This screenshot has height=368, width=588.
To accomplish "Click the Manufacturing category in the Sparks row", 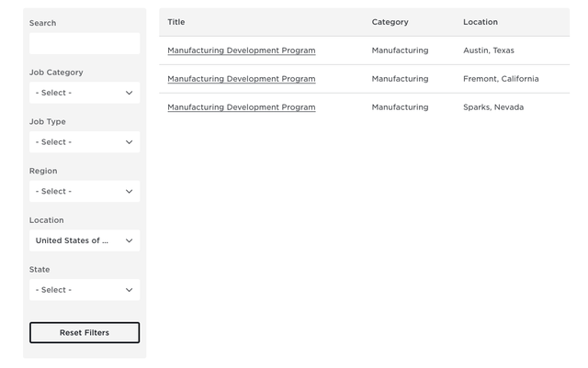I will click(x=400, y=107).
